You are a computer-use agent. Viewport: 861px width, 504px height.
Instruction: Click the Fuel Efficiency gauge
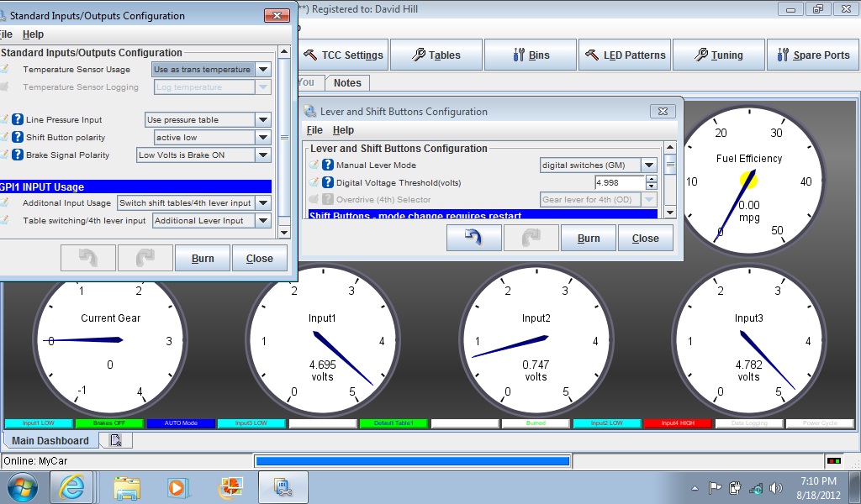749,180
